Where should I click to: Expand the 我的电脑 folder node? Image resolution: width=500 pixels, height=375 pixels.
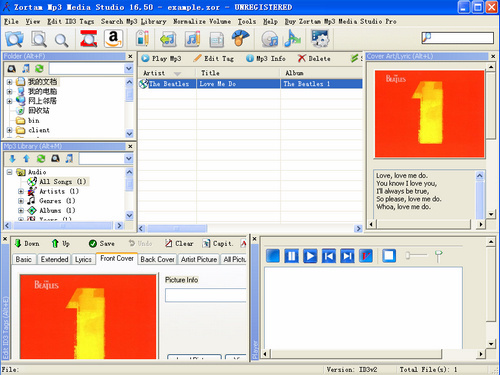(x=9, y=91)
